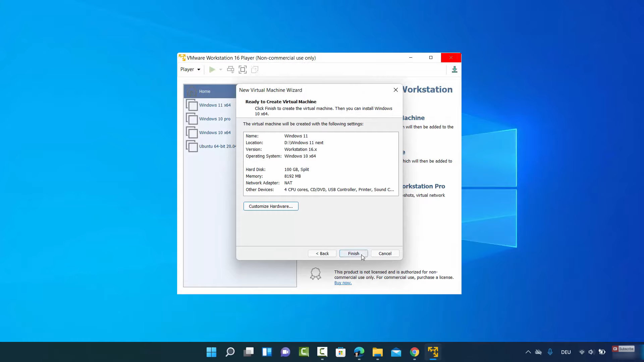Viewport: 644px width, 362px height.
Task: Open the Player dropdown menu
Action: pos(190,69)
